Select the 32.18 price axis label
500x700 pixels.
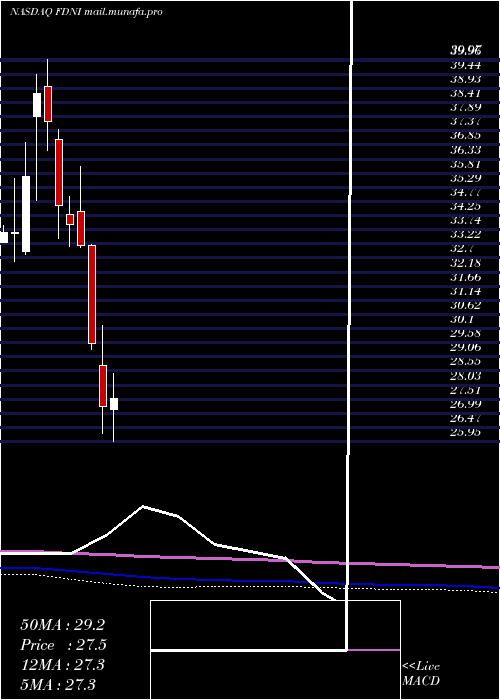[x=465, y=263]
